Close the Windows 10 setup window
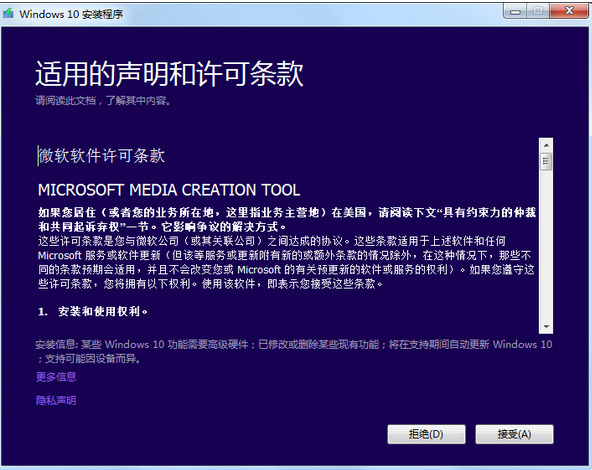The height and width of the screenshot is (470, 592). point(569,11)
